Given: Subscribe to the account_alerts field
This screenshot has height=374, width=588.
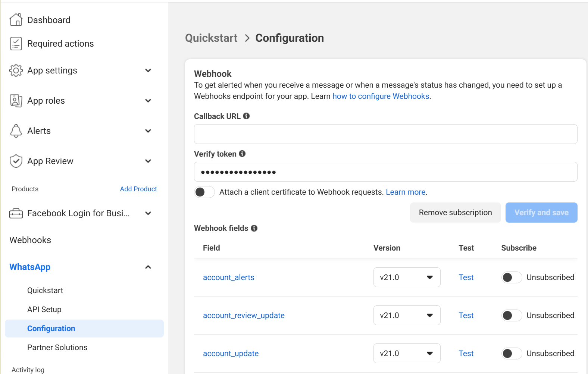Looking at the screenshot, I should (x=511, y=277).
